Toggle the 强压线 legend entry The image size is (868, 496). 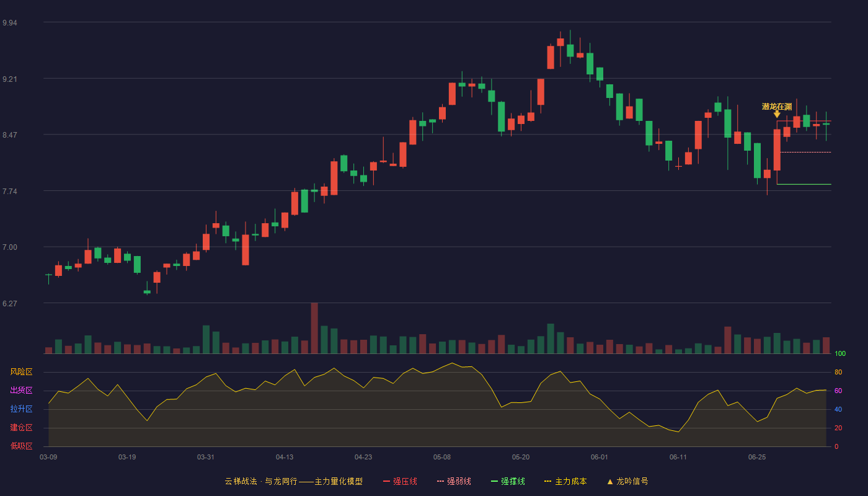(x=400, y=481)
